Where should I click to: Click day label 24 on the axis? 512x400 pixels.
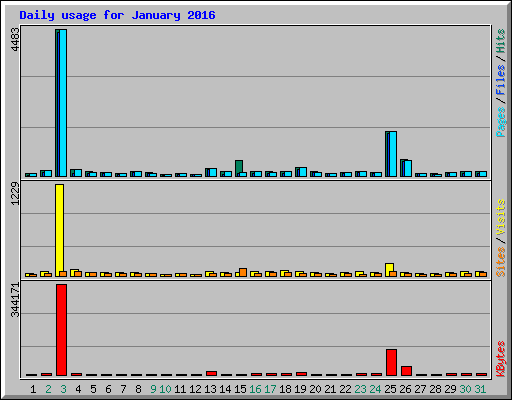click(x=375, y=389)
